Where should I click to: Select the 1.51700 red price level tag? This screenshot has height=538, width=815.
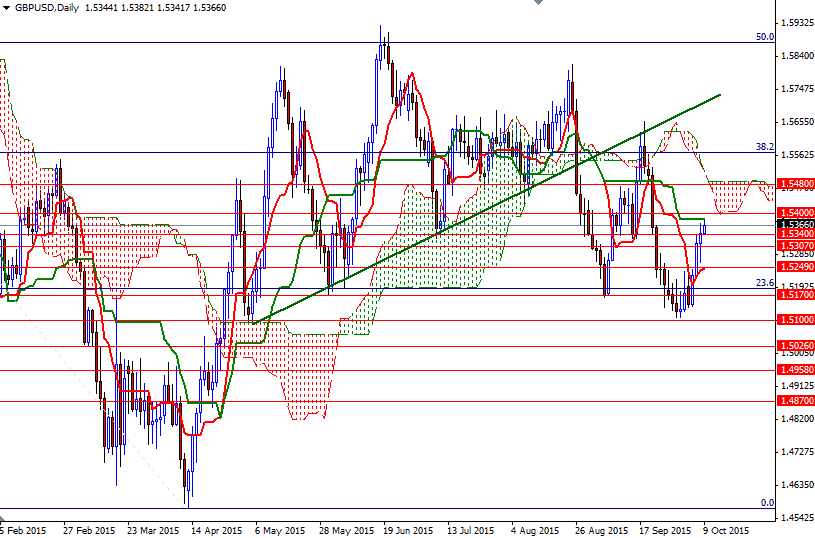coord(796,296)
